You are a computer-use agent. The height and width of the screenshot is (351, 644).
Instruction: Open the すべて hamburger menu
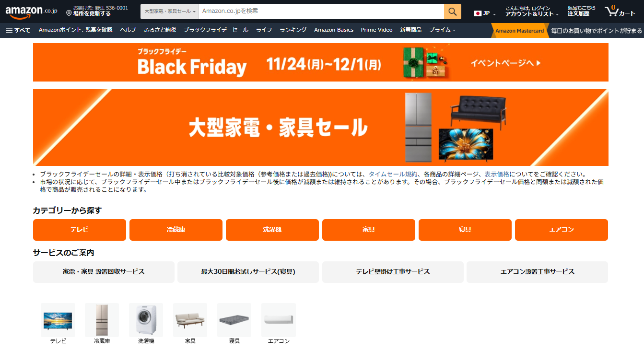tap(18, 30)
